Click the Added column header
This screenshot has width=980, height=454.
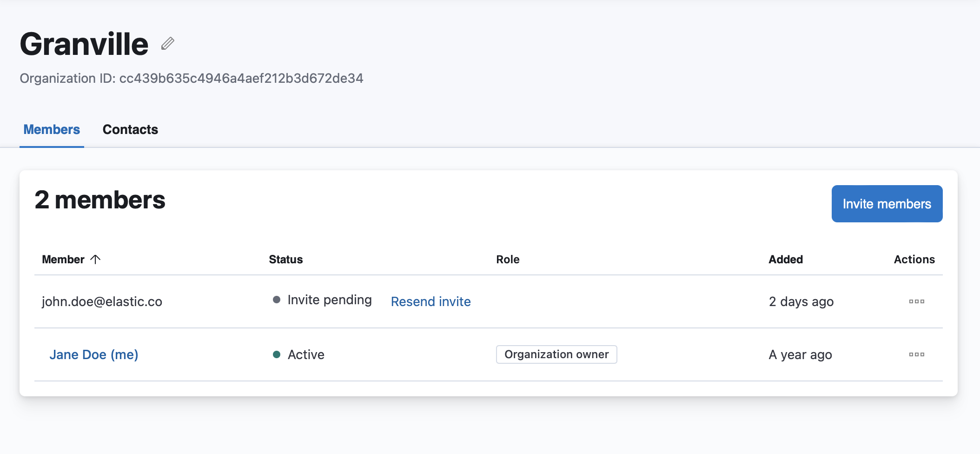click(x=786, y=260)
